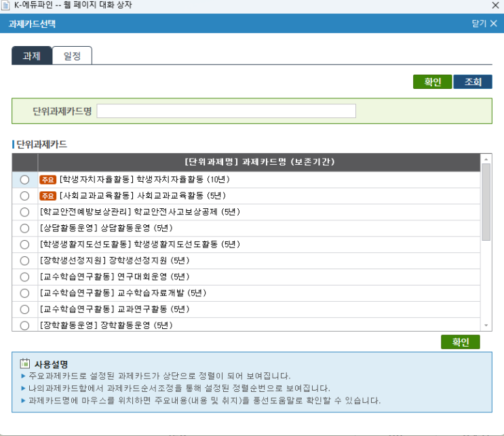Click the list scrollbar up arrow
The width and height of the screenshot is (504, 436).
click(x=486, y=159)
